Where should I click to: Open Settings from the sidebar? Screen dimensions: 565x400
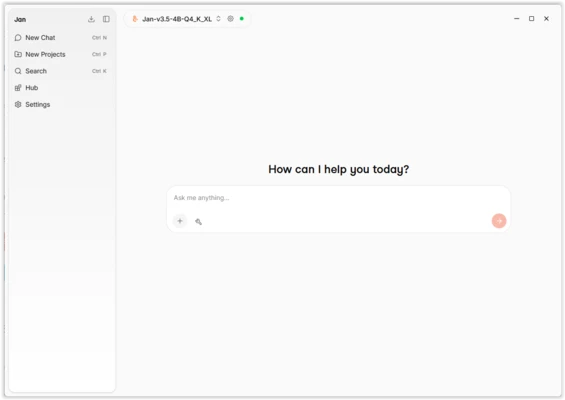pos(61,105)
